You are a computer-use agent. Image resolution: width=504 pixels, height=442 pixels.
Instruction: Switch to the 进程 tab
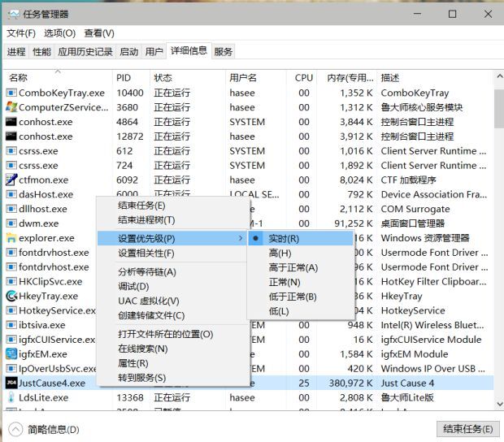tap(16, 52)
